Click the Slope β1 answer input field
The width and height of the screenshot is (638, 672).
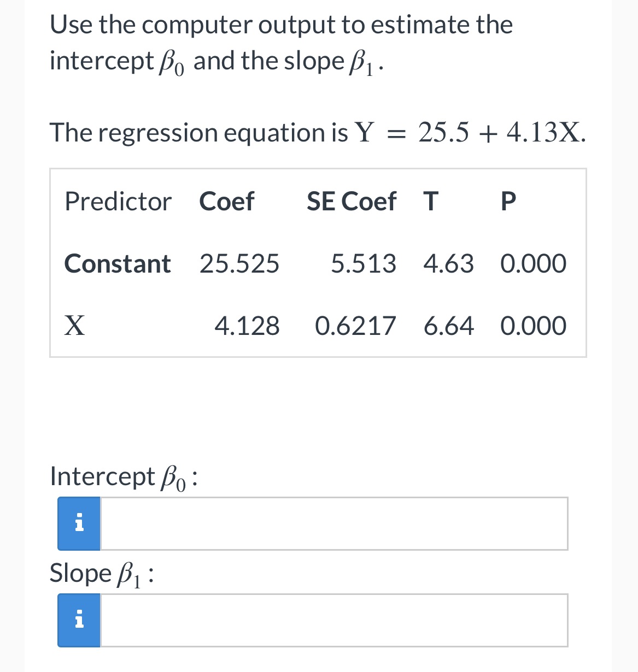(x=328, y=619)
